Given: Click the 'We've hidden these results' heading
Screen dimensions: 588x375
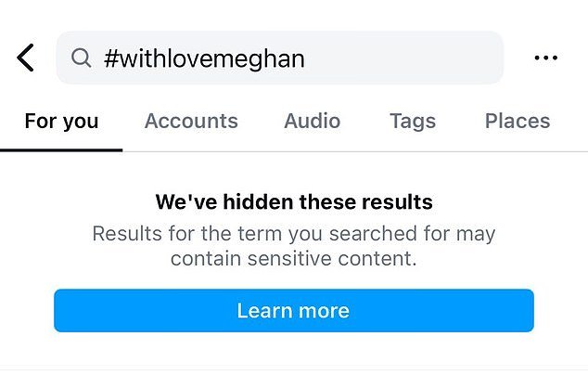Looking at the screenshot, I should pyautogui.click(x=294, y=202).
